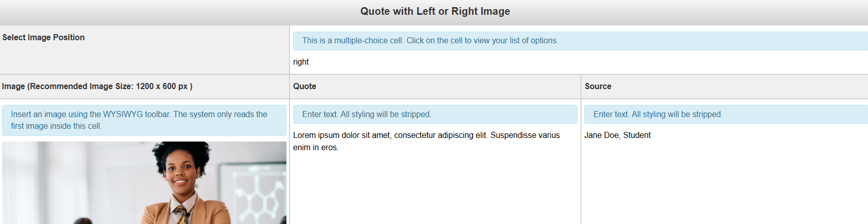Click the 'right' image position value
Screen dimensions: 868x224
click(x=301, y=62)
